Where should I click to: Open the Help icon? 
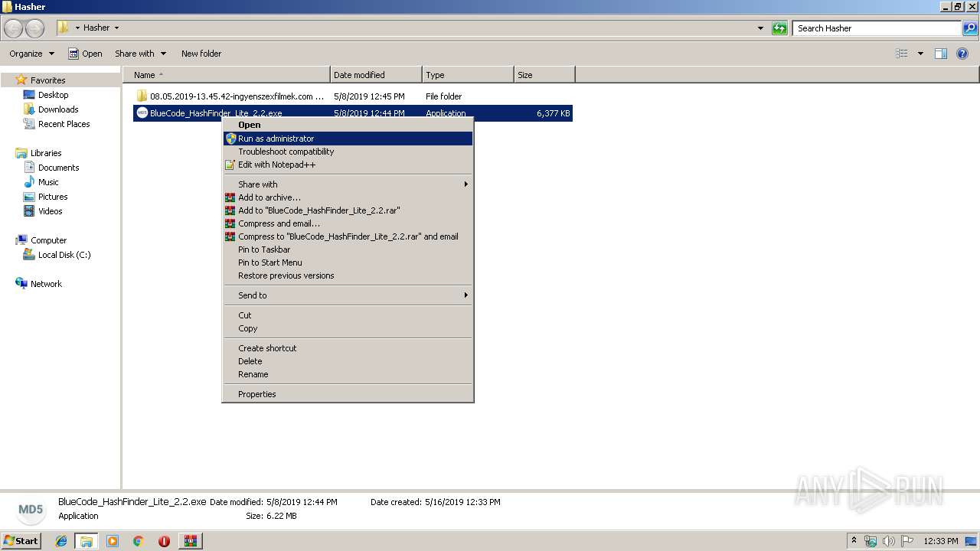[x=963, y=54]
